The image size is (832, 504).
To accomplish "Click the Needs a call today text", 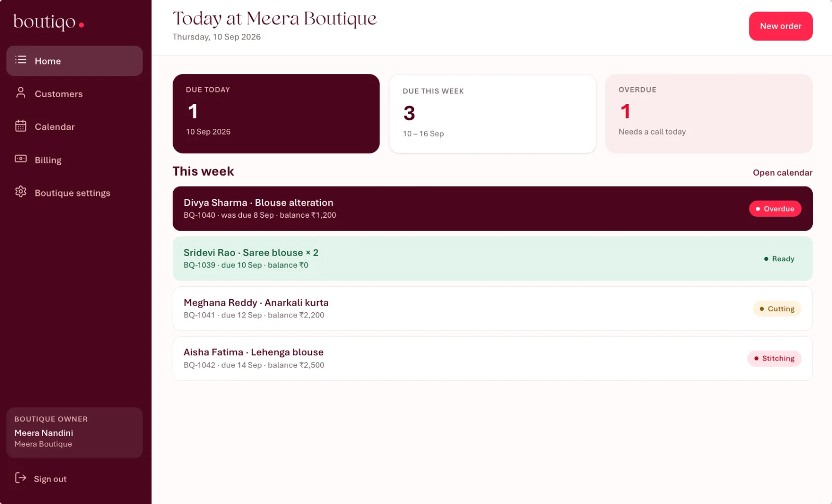I will coord(652,132).
